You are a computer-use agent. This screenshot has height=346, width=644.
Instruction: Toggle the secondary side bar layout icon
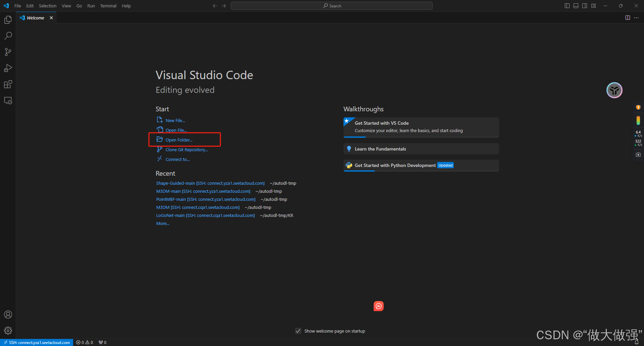[x=585, y=6]
